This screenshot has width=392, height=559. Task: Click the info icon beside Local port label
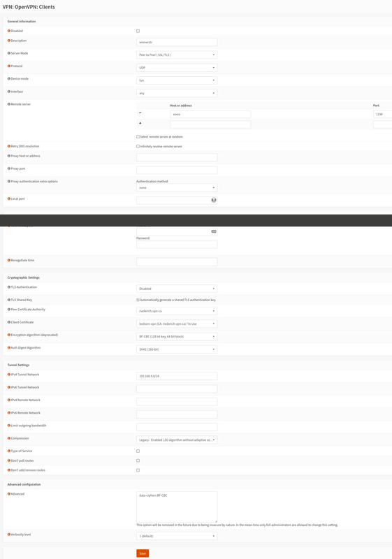[x=9, y=198]
